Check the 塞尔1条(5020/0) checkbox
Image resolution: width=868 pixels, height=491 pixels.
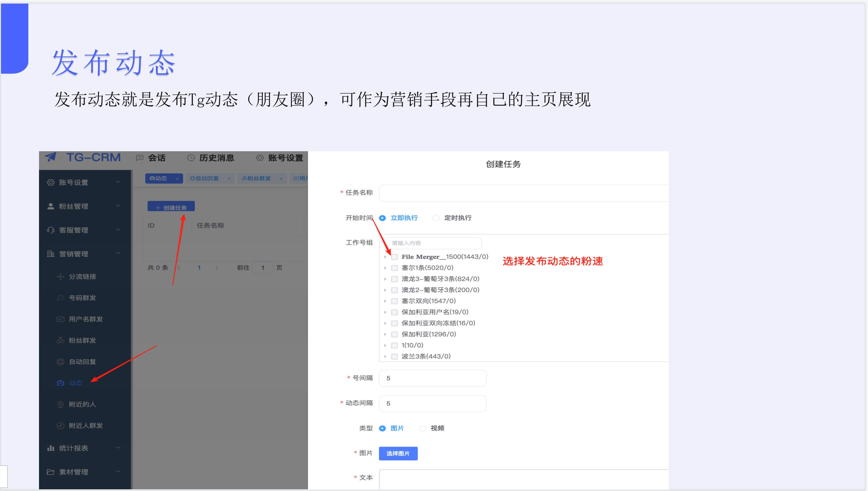[394, 268]
